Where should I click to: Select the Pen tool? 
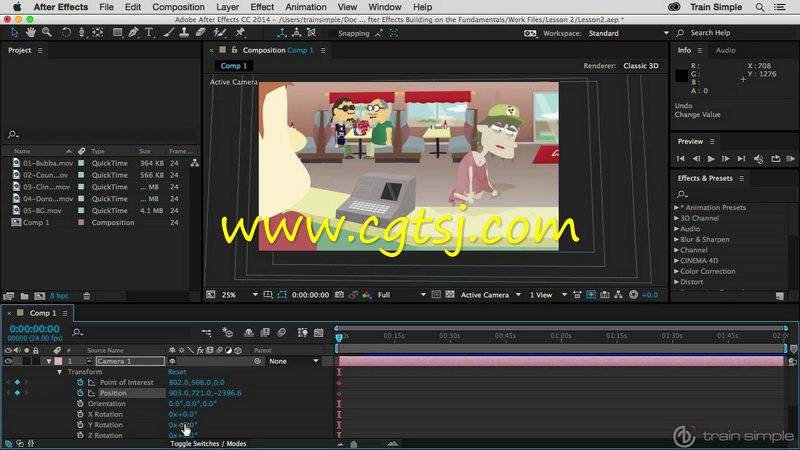click(134, 33)
